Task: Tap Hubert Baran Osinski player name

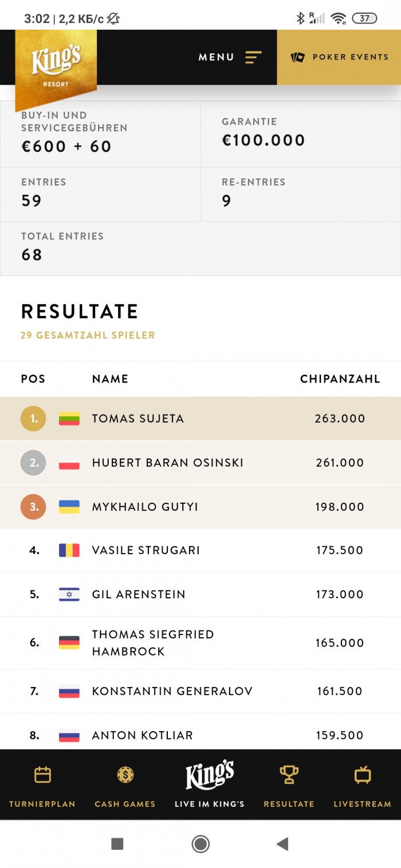Action: pos(167,463)
